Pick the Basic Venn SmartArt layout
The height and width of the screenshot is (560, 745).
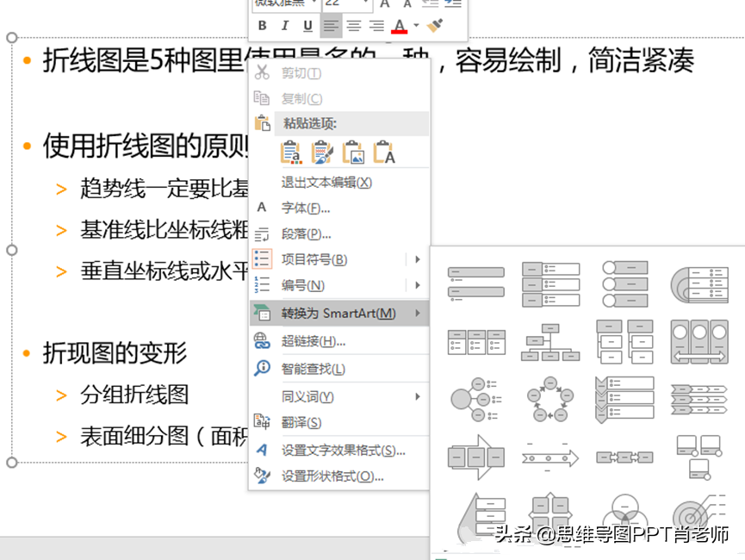624,513
